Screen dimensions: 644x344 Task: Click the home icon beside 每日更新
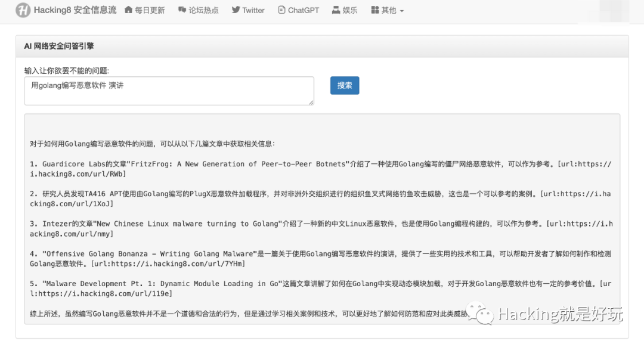pos(129,10)
